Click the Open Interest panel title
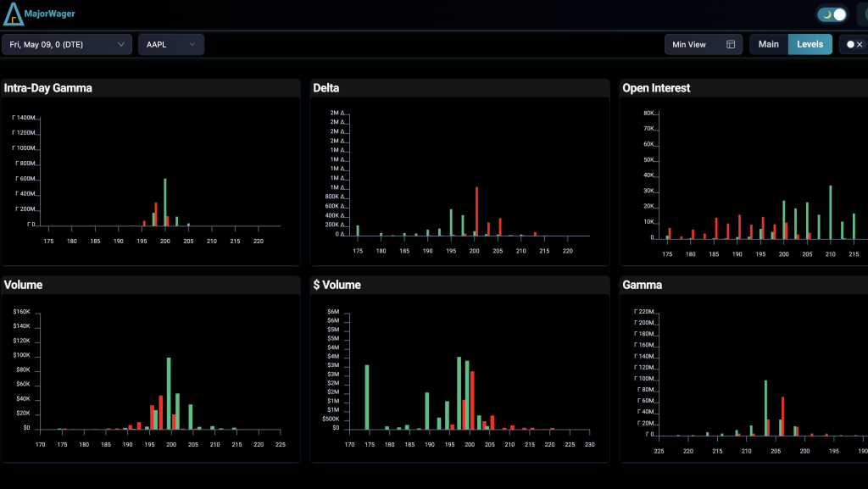Screen dimensions: 868x489 (656, 88)
